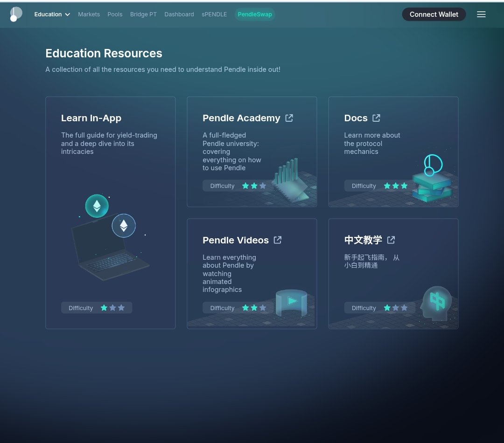
Task: Switch to the Dashboard tab
Action: click(x=179, y=14)
